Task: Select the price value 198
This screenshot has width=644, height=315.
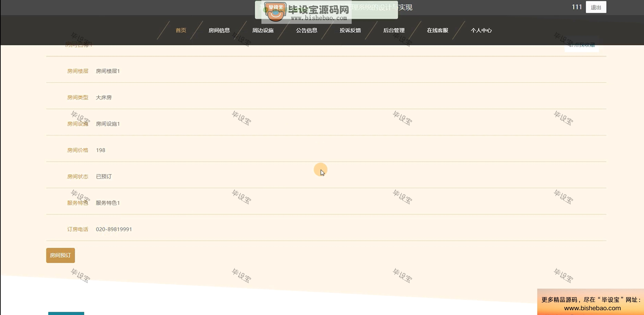Action: point(101,150)
